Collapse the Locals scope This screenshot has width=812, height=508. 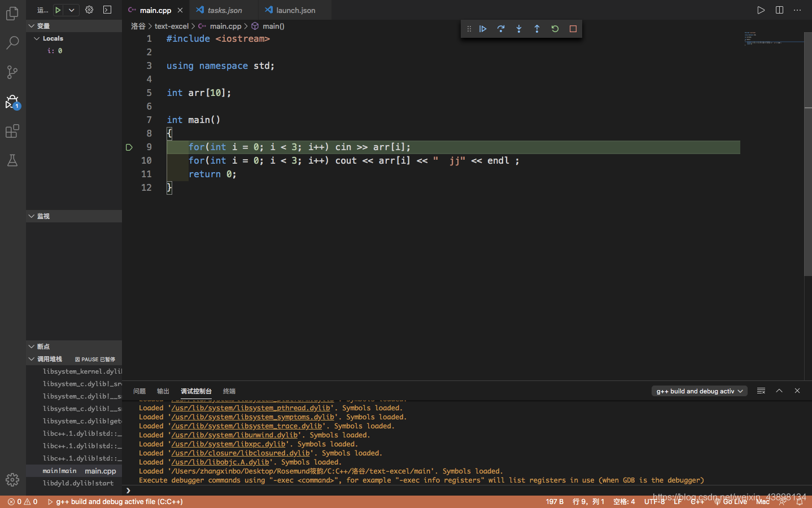(x=74, y=38)
